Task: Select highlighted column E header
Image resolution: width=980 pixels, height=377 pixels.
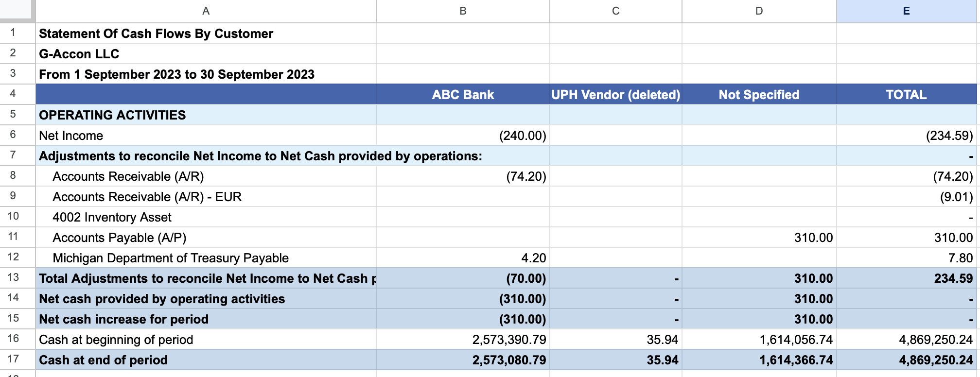Action: (906, 11)
